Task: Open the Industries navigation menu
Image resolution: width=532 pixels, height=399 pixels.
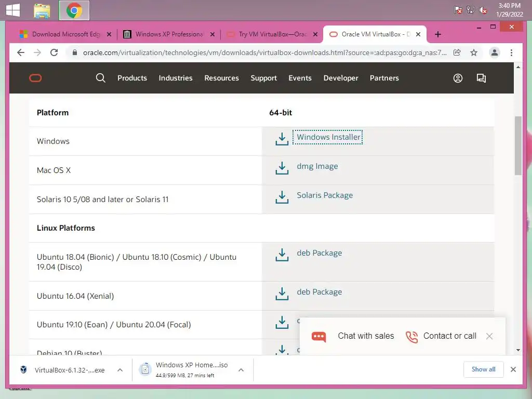Action: click(x=176, y=78)
